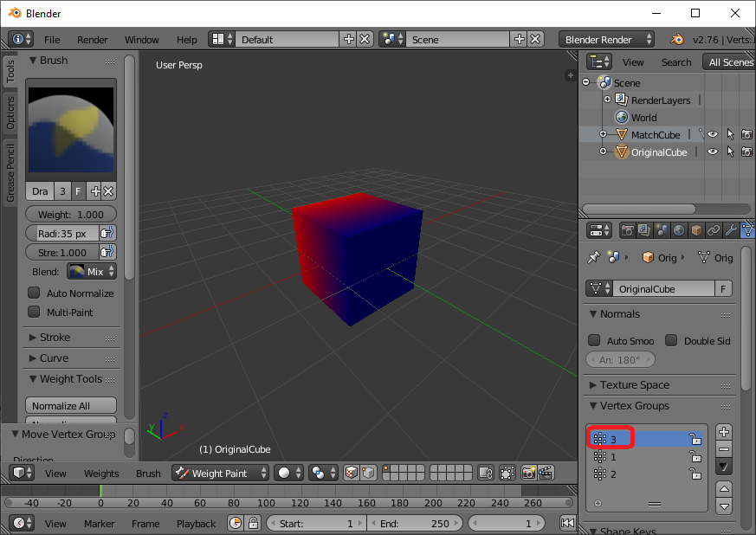Delete the Default screen layout with X
Screen dimensions: 756x535
(365, 40)
